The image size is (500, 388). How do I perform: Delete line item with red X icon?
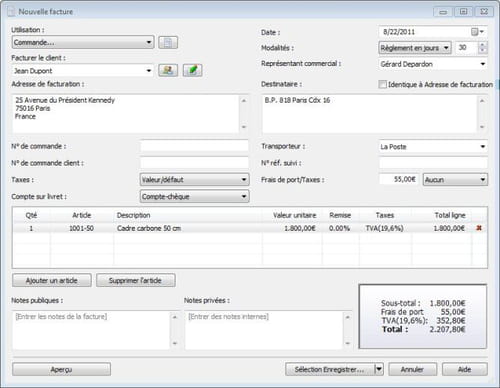pyautogui.click(x=479, y=228)
